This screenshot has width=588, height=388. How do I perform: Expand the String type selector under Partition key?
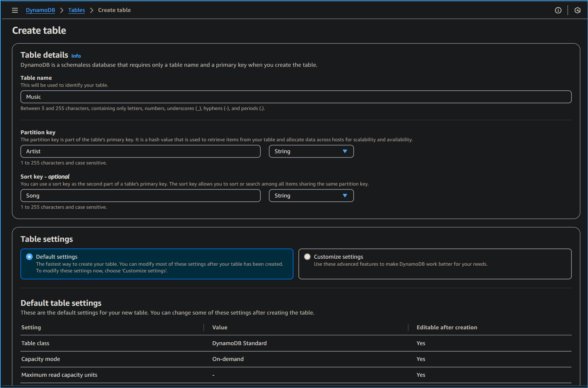(x=311, y=151)
